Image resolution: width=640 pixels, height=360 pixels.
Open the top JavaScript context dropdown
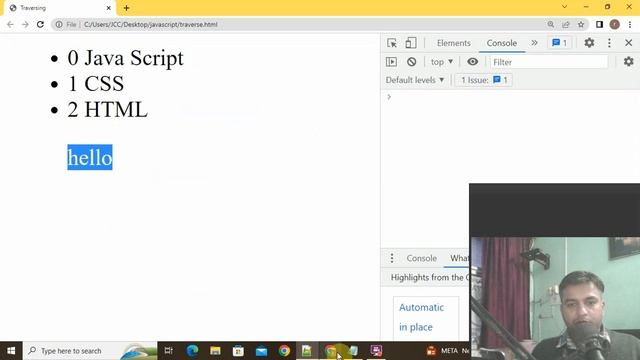point(442,62)
